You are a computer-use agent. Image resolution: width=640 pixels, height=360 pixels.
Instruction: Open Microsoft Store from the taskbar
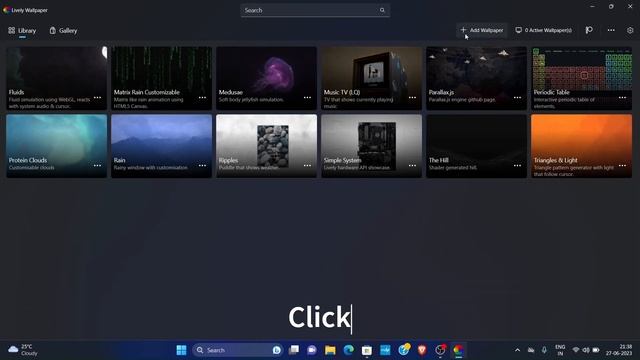click(x=367, y=350)
